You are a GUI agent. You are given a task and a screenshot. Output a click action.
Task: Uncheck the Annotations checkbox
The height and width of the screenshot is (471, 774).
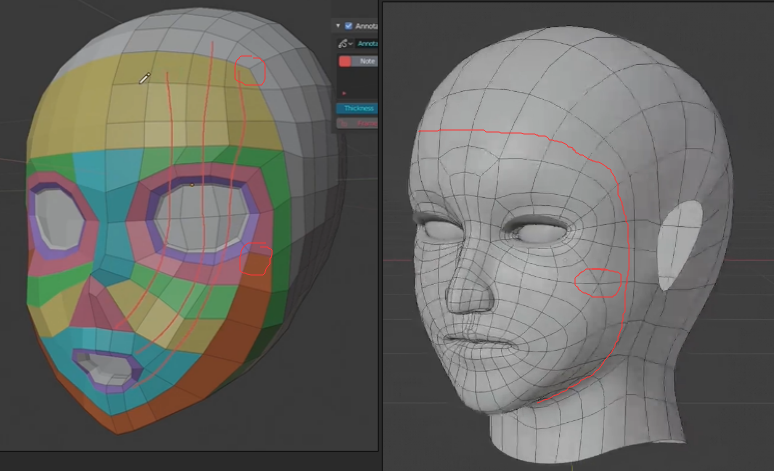point(348,25)
